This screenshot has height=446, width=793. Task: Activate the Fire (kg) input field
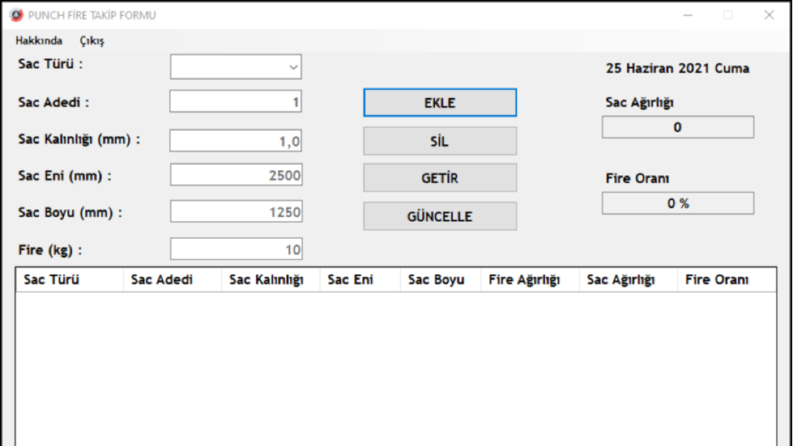pos(236,249)
